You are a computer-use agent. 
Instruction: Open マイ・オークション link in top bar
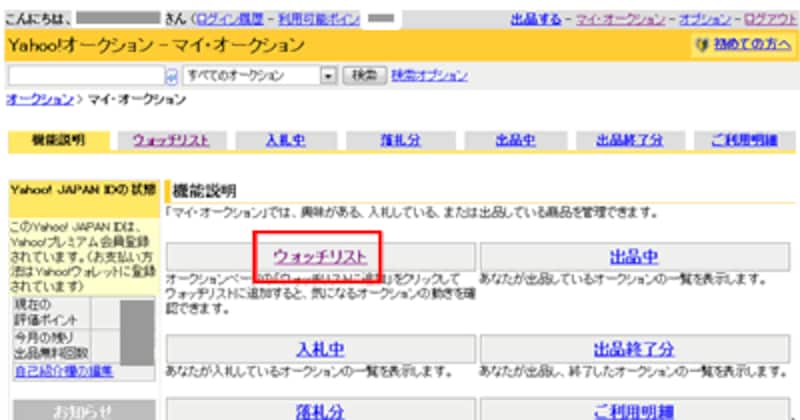click(621, 19)
